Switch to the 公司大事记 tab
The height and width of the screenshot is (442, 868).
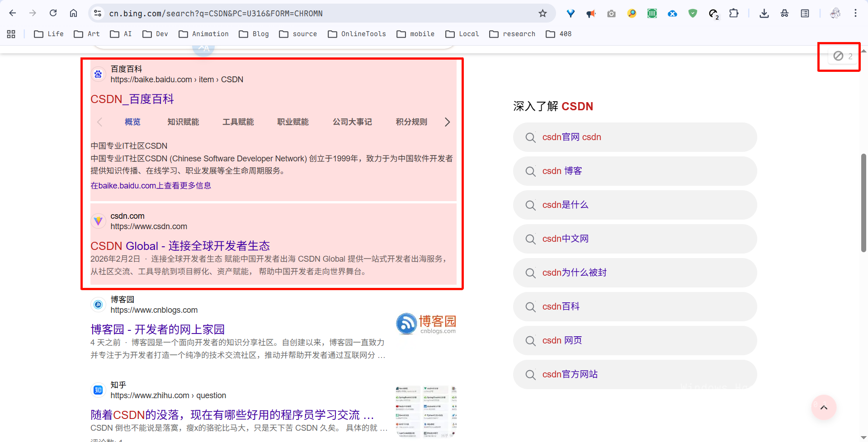352,122
